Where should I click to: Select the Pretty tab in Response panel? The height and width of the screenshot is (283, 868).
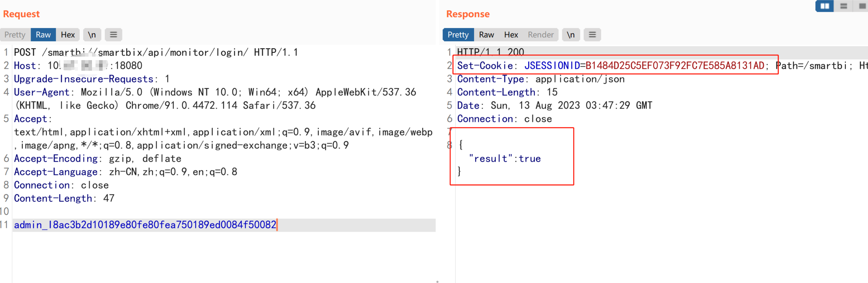coord(458,35)
